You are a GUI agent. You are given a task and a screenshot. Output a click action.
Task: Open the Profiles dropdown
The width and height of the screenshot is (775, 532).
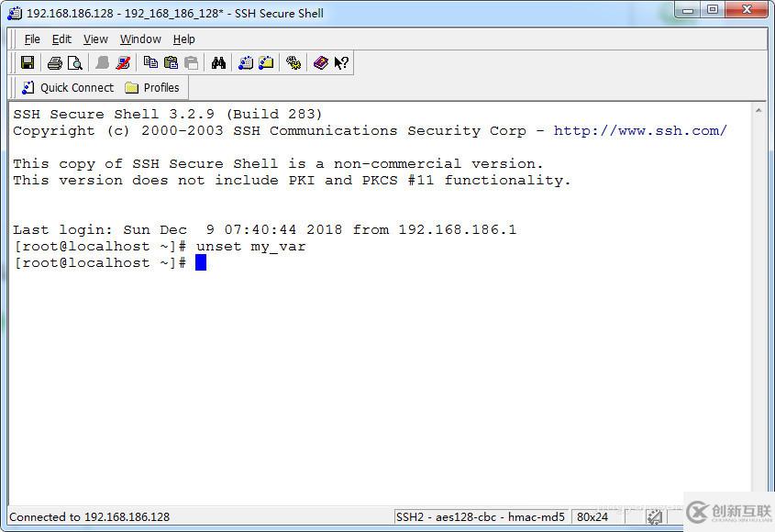[152, 88]
